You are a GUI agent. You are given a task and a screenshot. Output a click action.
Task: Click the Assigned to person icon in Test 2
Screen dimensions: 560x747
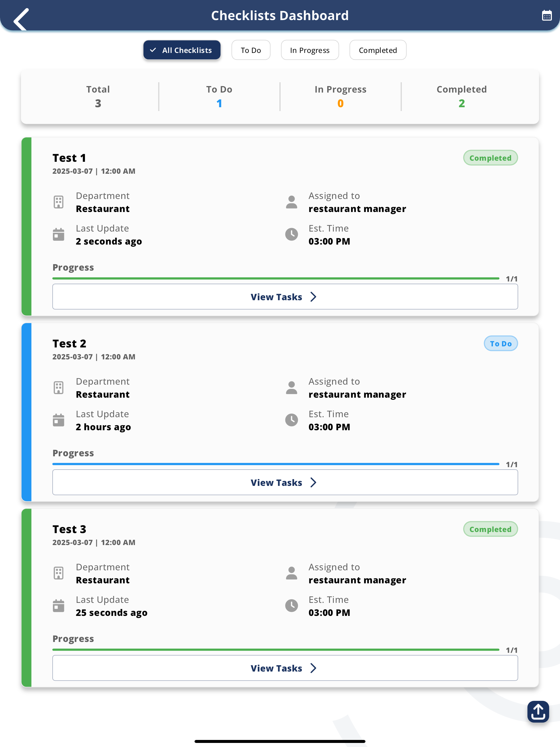point(292,388)
